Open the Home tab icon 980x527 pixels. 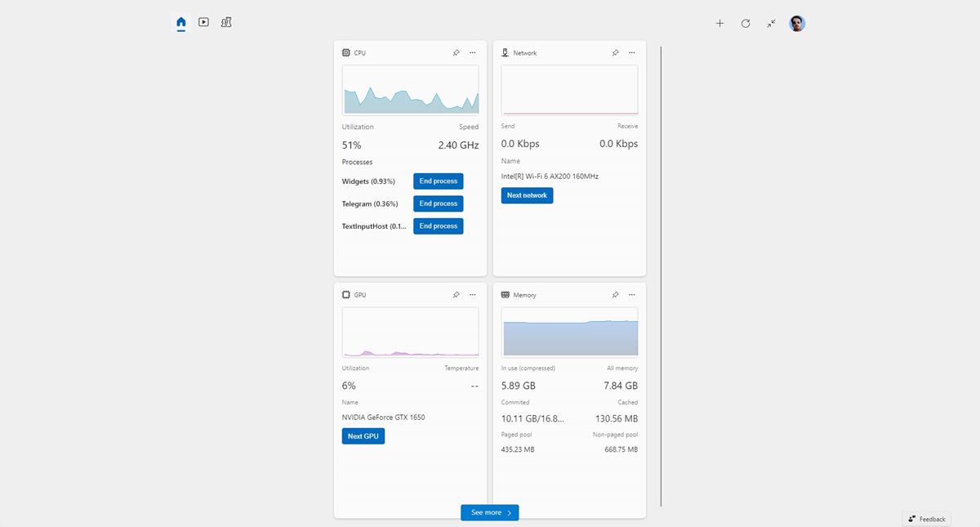click(181, 23)
